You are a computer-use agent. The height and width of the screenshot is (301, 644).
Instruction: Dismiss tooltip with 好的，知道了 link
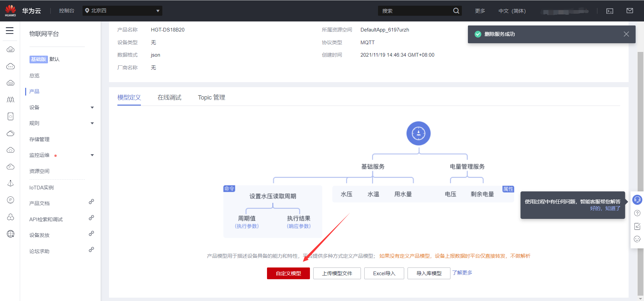[x=605, y=208]
